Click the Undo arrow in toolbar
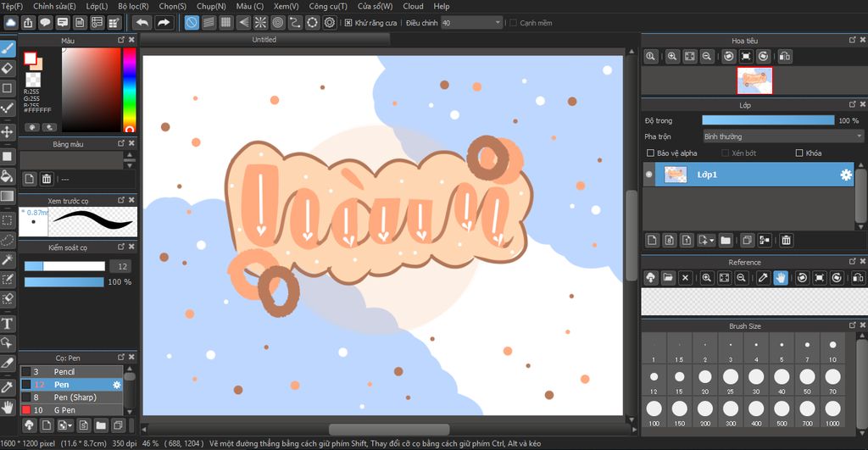 click(x=142, y=23)
